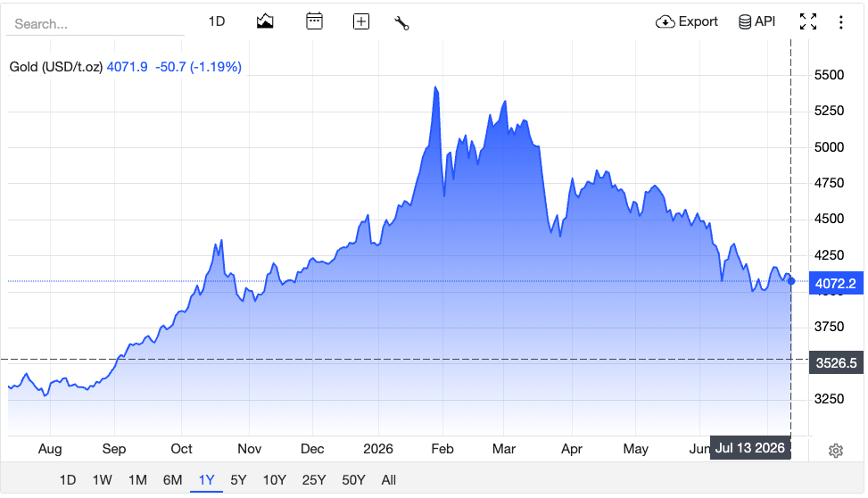Click the Export cloud download button
The width and height of the screenshot is (868, 498).
click(x=686, y=21)
